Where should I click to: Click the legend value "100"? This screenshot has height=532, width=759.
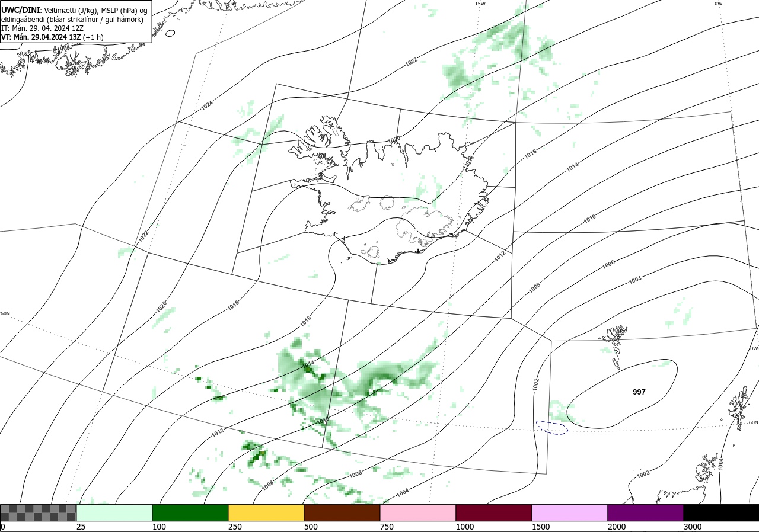click(x=159, y=527)
